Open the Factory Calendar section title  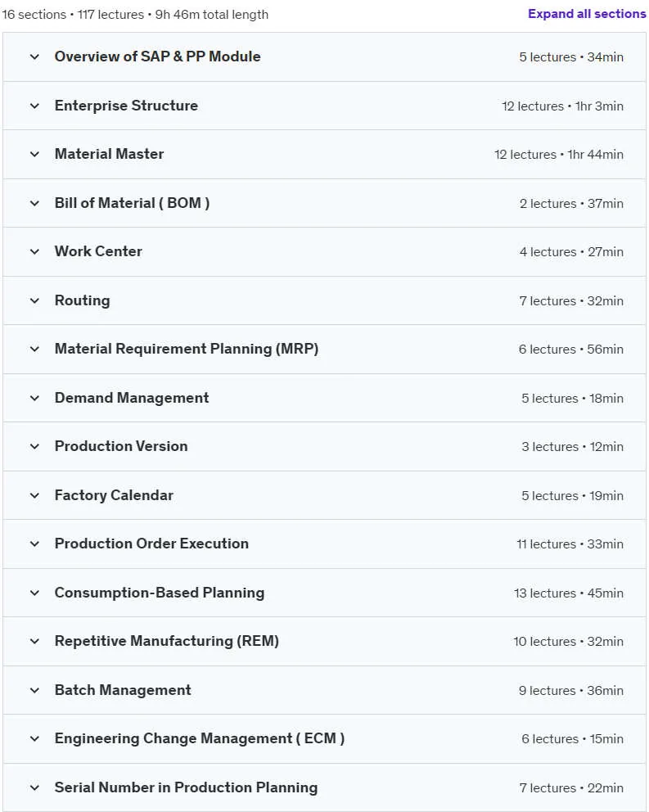(114, 495)
